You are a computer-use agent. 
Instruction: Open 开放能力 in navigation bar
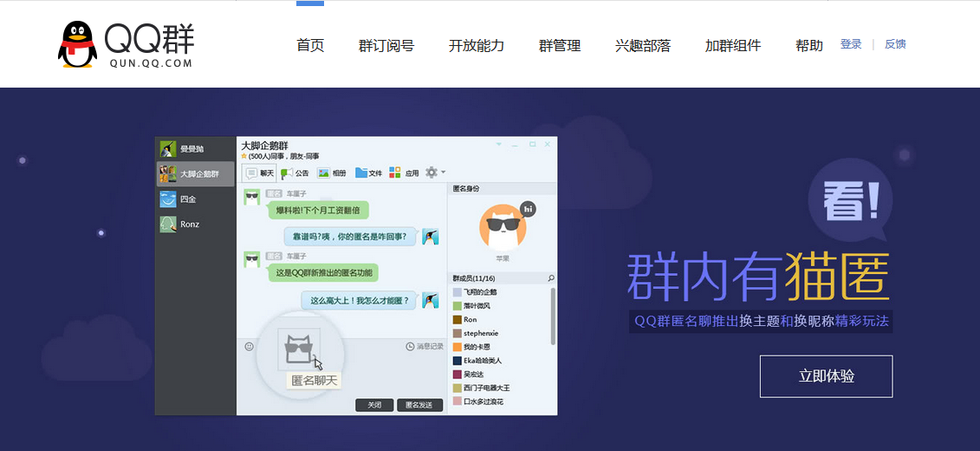pos(477,46)
